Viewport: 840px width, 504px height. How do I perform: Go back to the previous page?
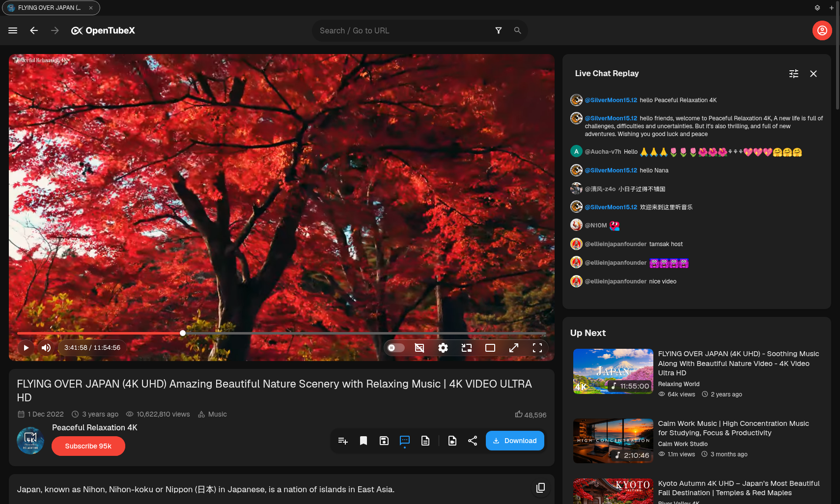point(34,30)
